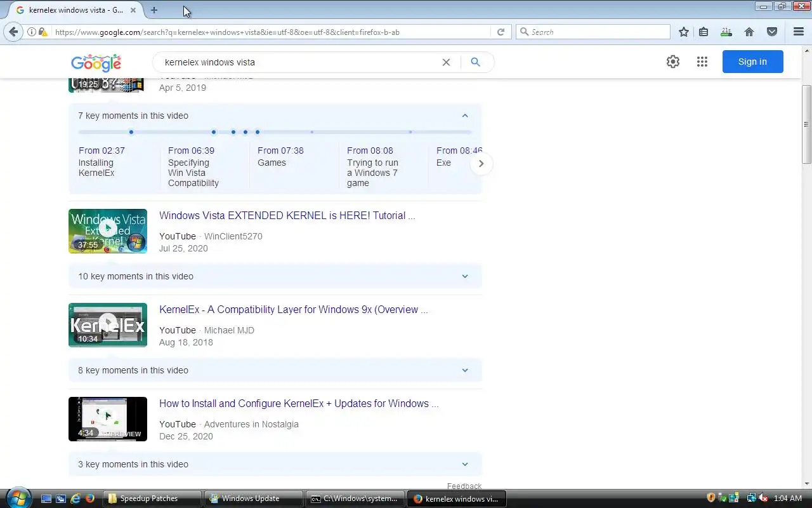Open the downloads indicator showing 21s

(x=726, y=32)
